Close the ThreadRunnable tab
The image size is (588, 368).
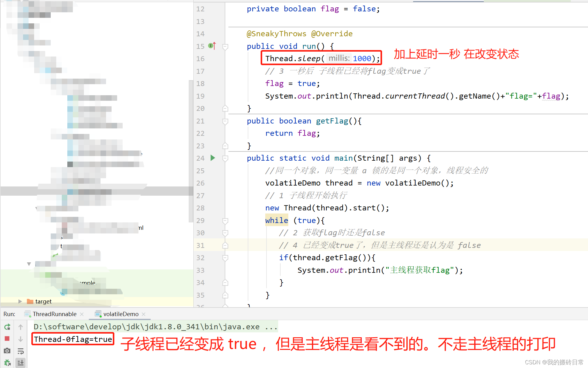(x=82, y=314)
